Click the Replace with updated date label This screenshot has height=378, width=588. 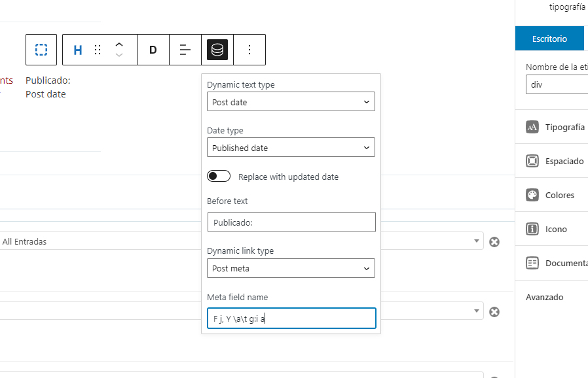pyautogui.click(x=288, y=177)
